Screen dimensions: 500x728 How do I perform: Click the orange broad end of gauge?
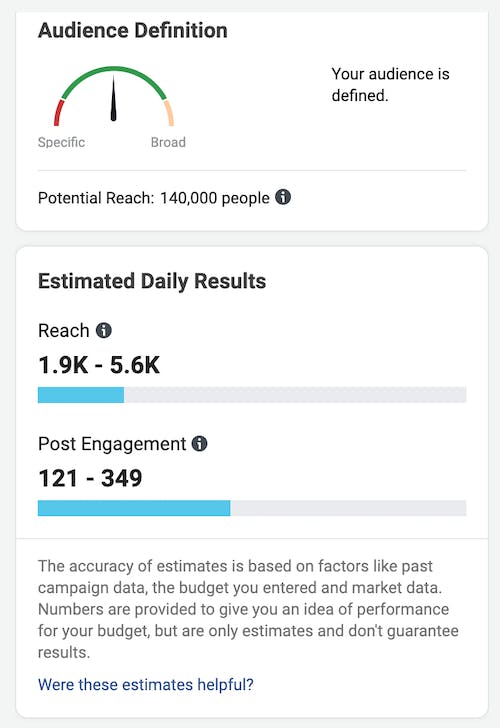click(169, 113)
